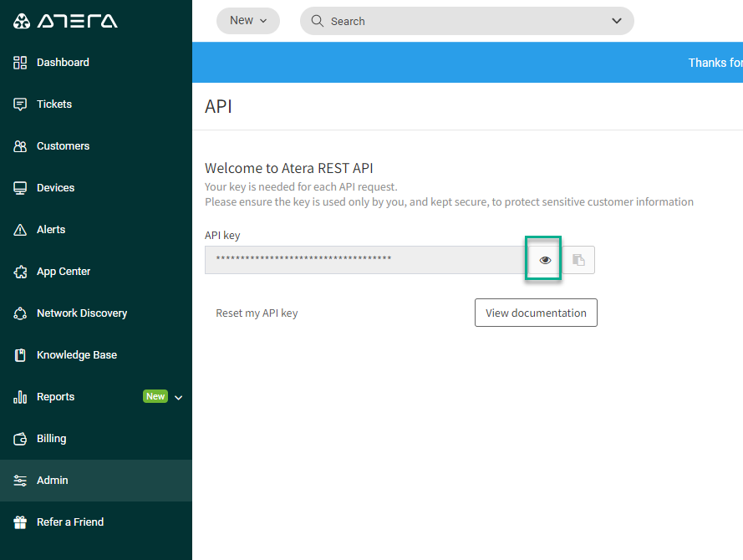
Task: Click the masked API key field
Action: [366, 260]
